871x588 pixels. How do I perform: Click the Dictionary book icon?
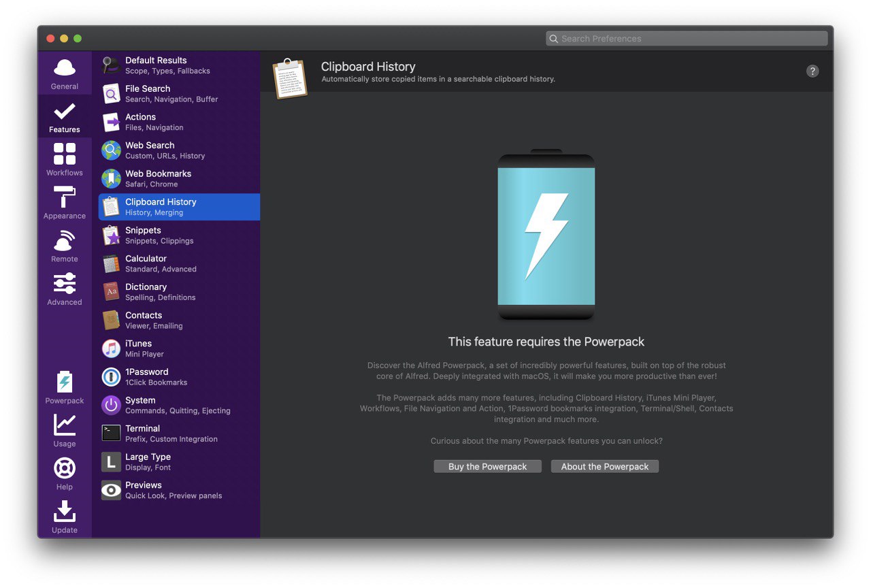pos(111,292)
